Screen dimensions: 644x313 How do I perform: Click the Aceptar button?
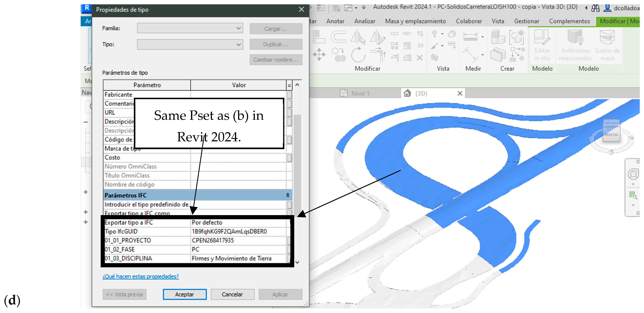[184, 294]
